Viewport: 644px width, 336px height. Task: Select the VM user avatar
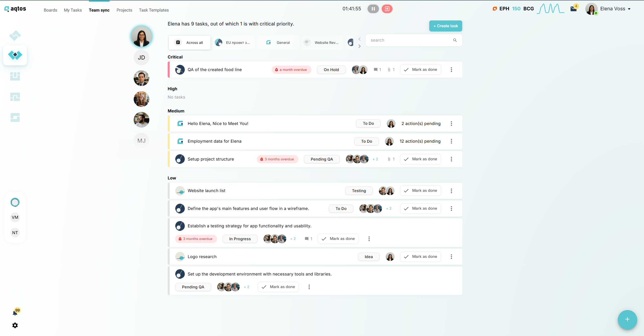15,217
